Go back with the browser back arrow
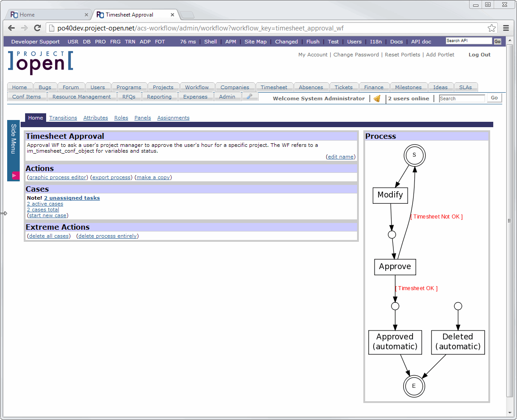Image resolution: width=517 pixels, height=420 pixels. click(x=12, y=28)
